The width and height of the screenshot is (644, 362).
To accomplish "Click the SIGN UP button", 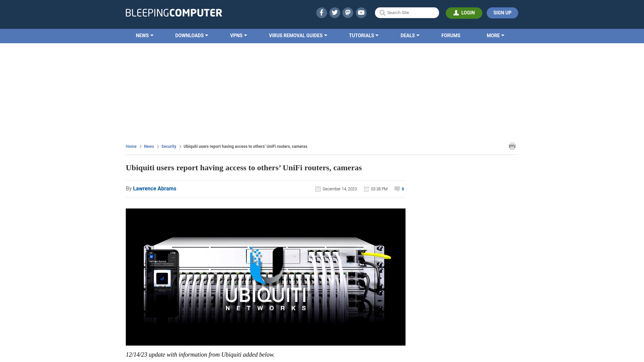I will click(x=502, y=13).
